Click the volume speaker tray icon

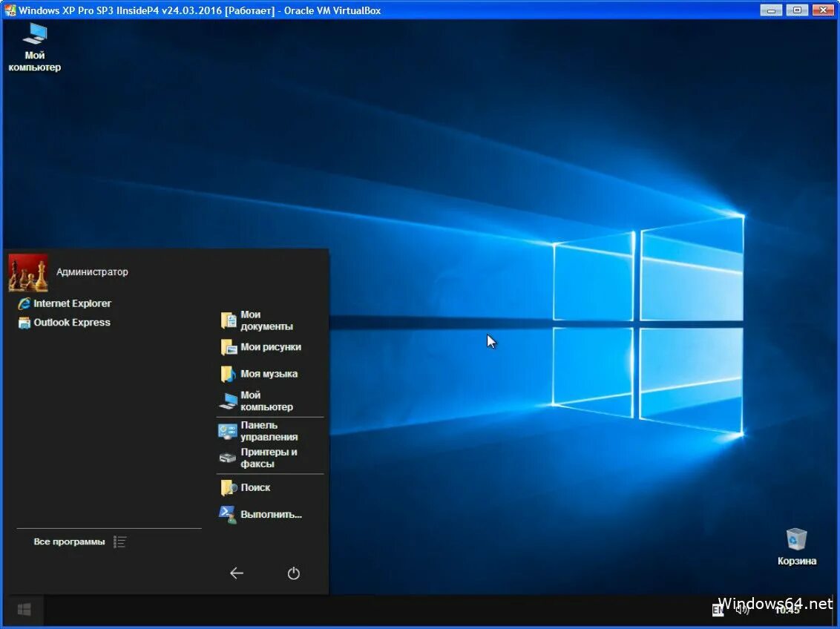[x=743, y=609]
